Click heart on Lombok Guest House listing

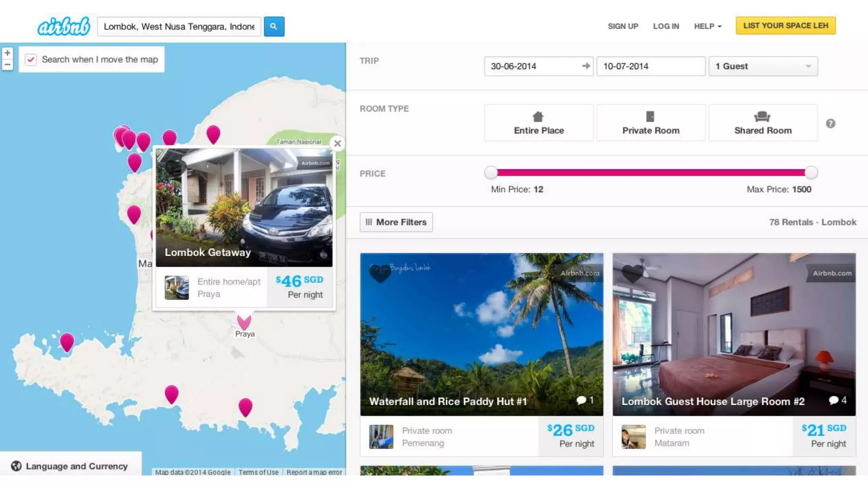(x=632, y=273)
